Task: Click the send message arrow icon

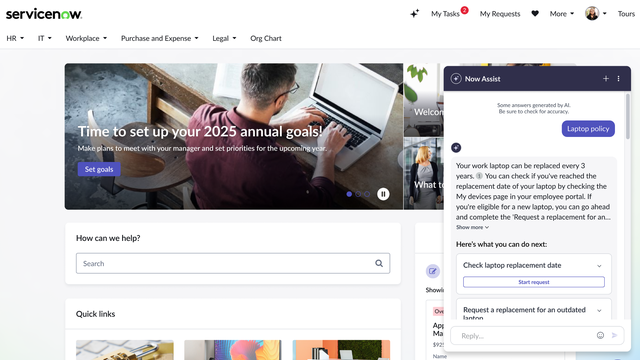Action: coord(614,335)
